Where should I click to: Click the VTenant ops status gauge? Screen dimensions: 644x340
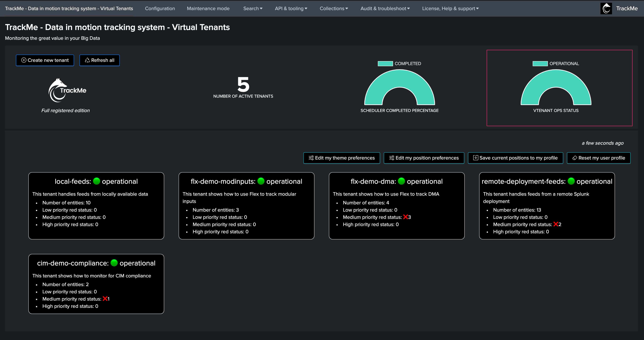(556, 87)
